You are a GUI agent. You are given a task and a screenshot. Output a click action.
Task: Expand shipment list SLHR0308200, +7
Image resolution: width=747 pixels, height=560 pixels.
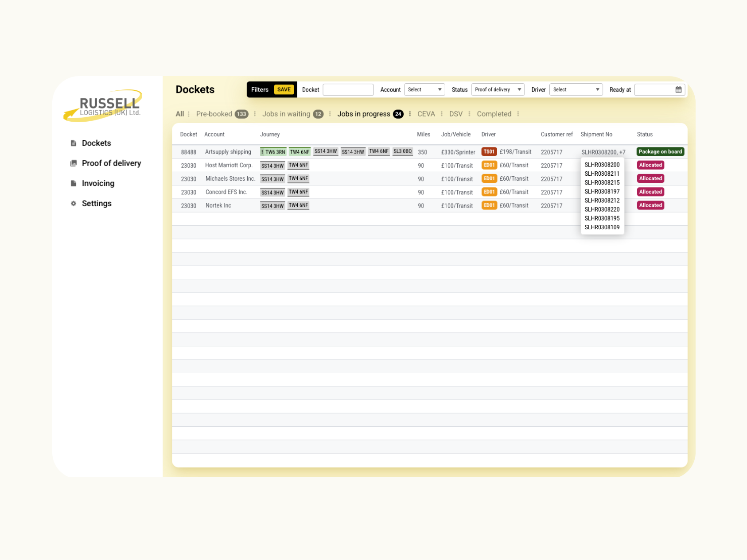tap(603, 152)
